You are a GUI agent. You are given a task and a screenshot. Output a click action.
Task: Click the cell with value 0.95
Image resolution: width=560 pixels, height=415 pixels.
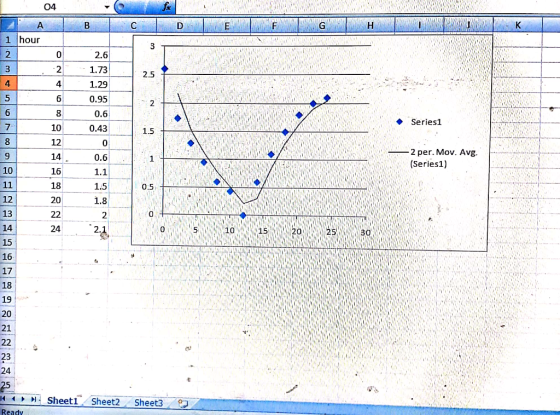87,99
